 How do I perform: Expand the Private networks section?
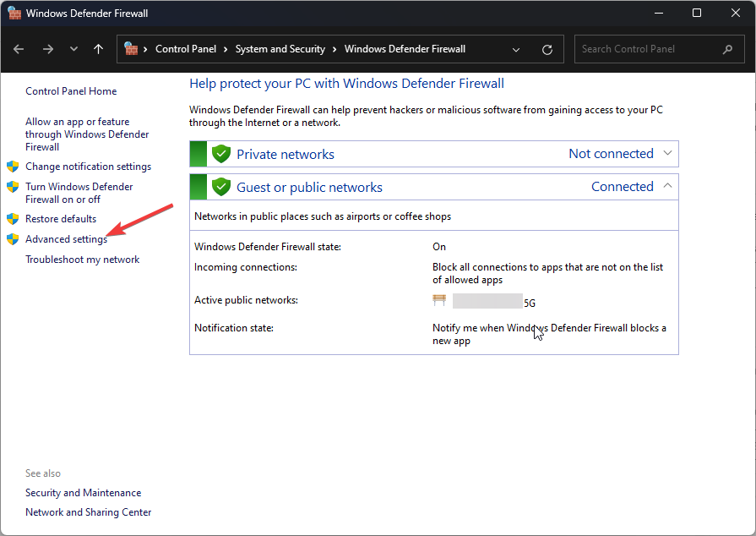click(x=667, y=153)
